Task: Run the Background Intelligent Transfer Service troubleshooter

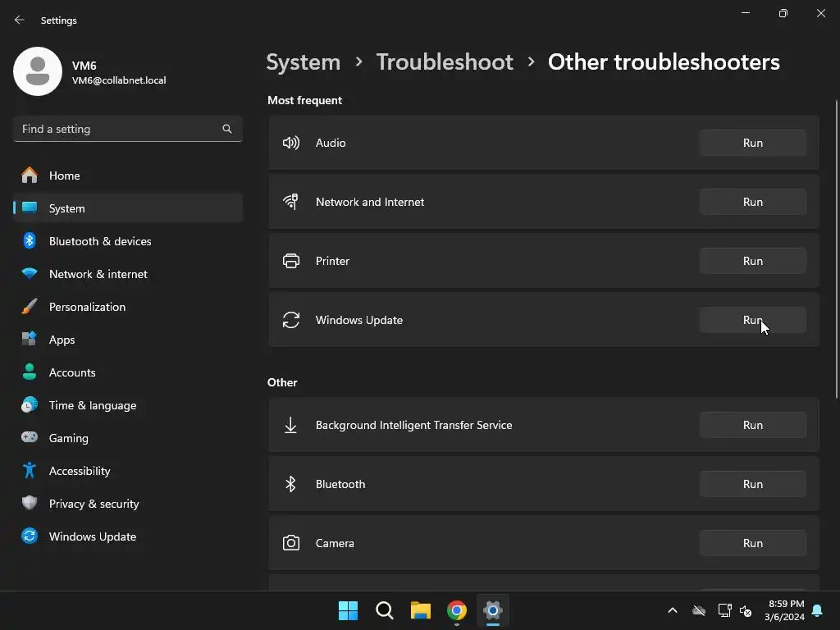Action: click(x=753, y=425)
